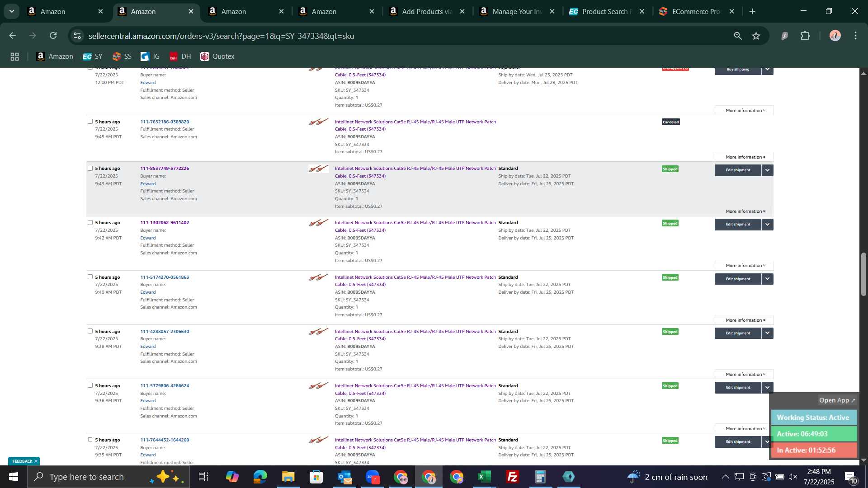
Task: Select checkbox for order 111-5779806-4286624
Action: point(90,385)
